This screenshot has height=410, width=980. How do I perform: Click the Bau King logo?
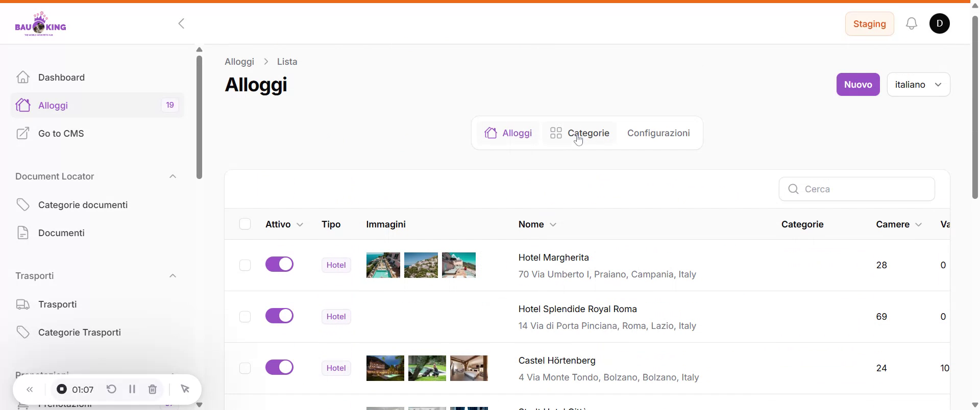pos(40,23)
